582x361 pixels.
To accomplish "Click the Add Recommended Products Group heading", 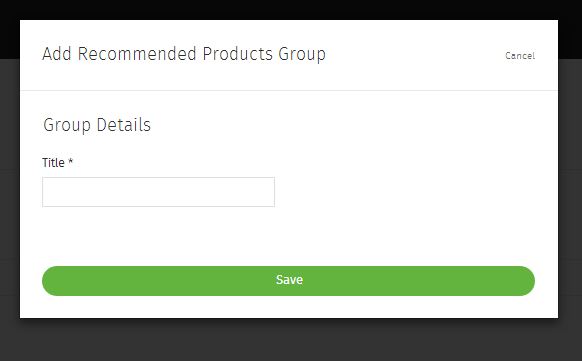I will click(184, 54).
